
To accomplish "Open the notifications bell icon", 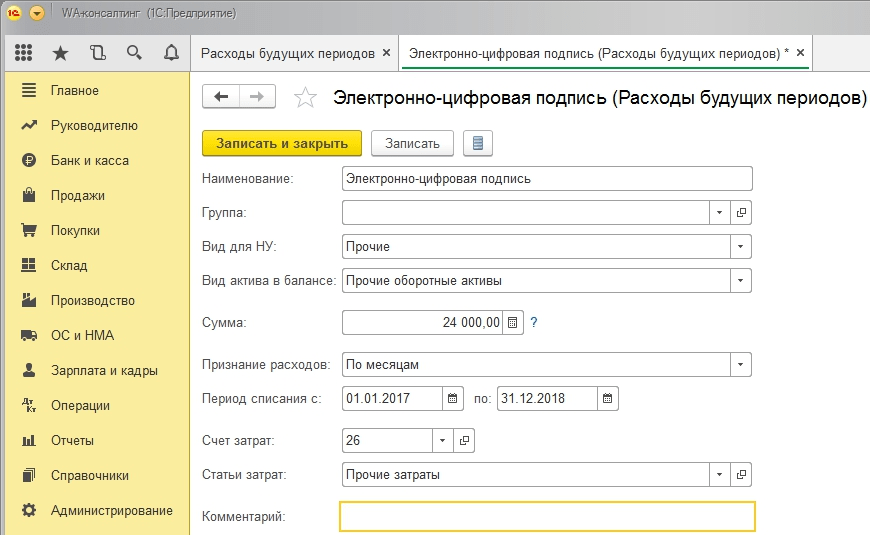I will [x=171, y=53].
